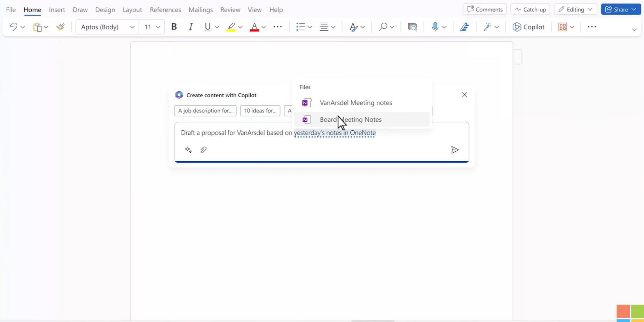The image size is (644, 322).
Task: Open highlight color picker arrow
Action: point(240,27)
